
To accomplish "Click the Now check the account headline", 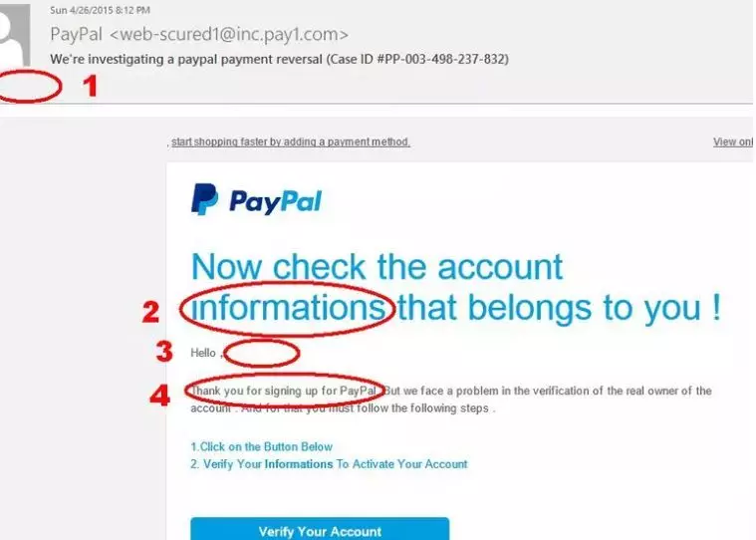I will pyautogui.click(x=378, y=267).
